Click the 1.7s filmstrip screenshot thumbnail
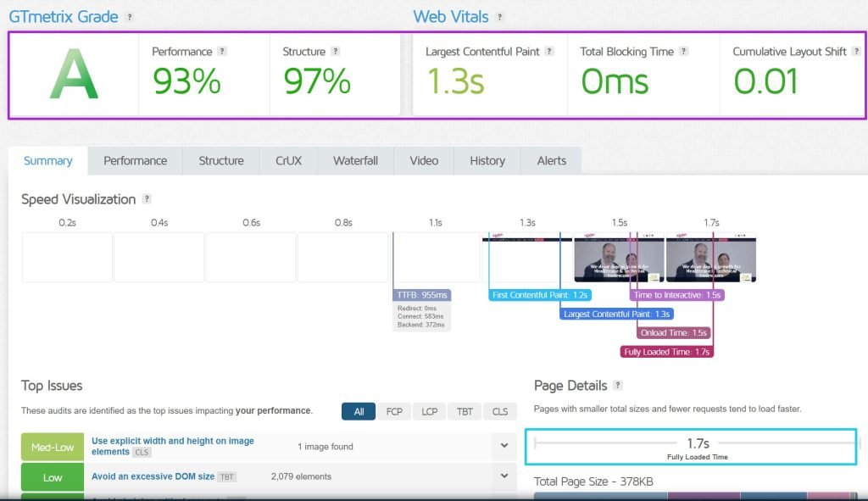 coord(710,258)
